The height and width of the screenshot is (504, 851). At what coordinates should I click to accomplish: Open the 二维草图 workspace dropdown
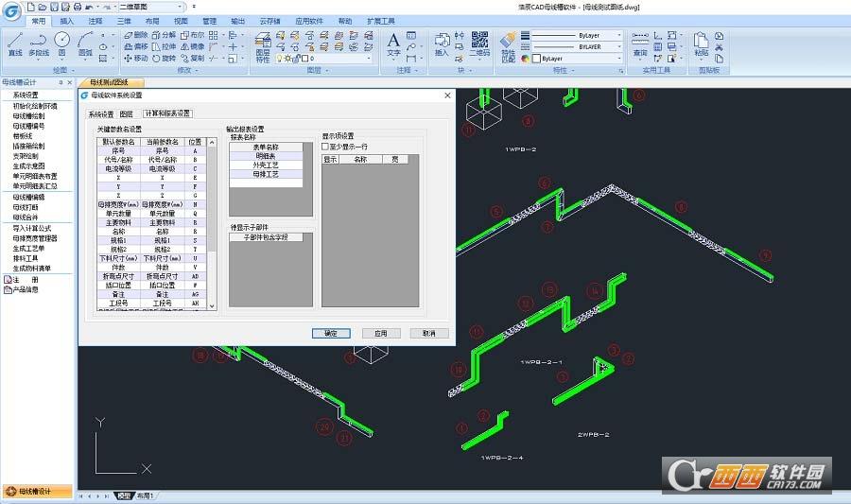(x=151, y=7)
